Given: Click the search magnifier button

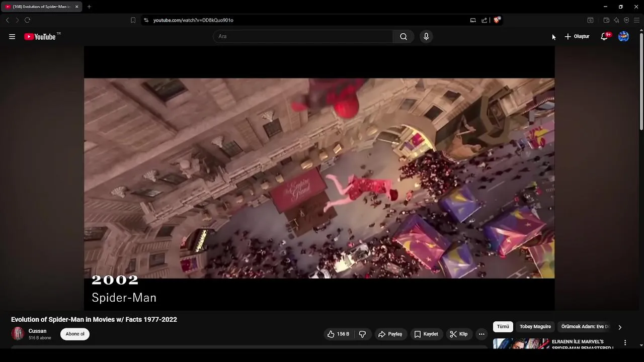Looking at the screenshot, I should [x=404, y=37].
